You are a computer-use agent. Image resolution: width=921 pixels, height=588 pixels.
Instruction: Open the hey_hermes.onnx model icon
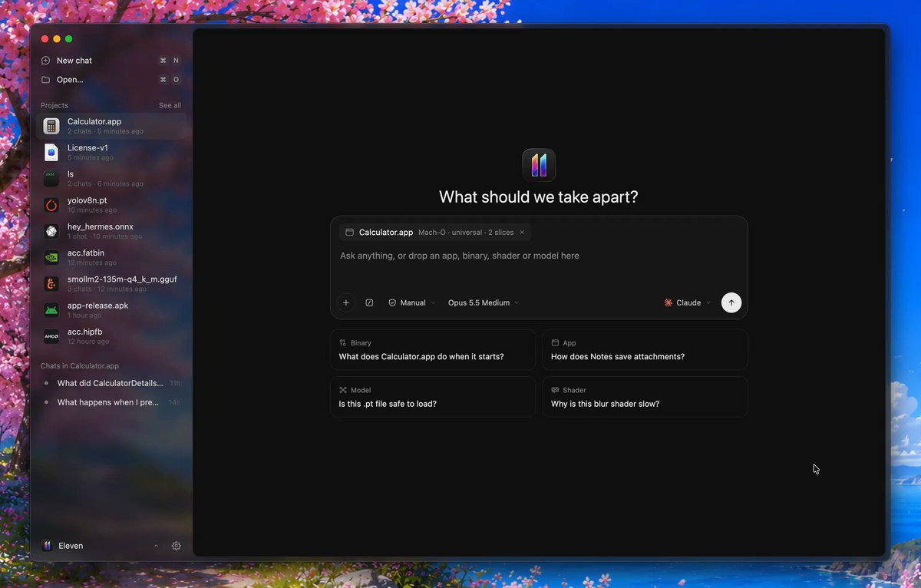(51, 231)
